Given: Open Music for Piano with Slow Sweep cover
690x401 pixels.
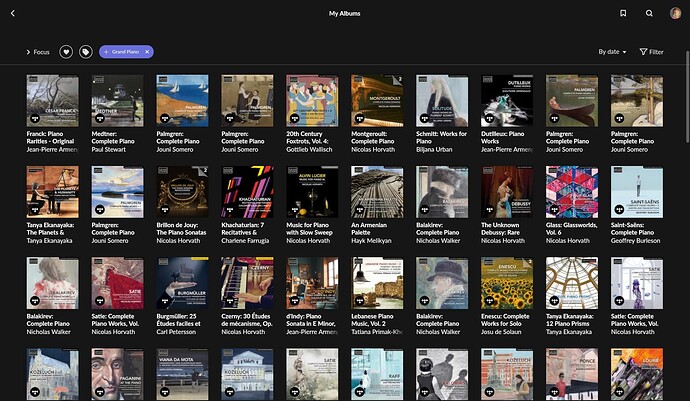Looking at the screenshot, I should (312, 192).
